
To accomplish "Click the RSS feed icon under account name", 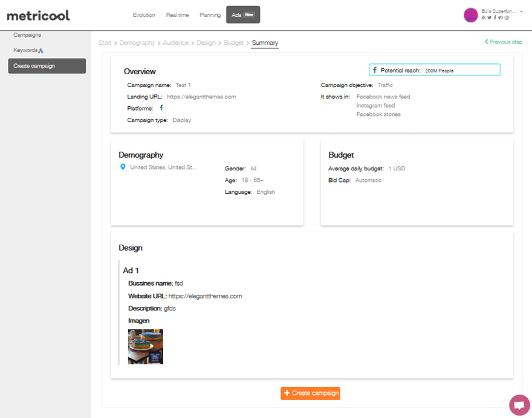I will pos(483,18).
